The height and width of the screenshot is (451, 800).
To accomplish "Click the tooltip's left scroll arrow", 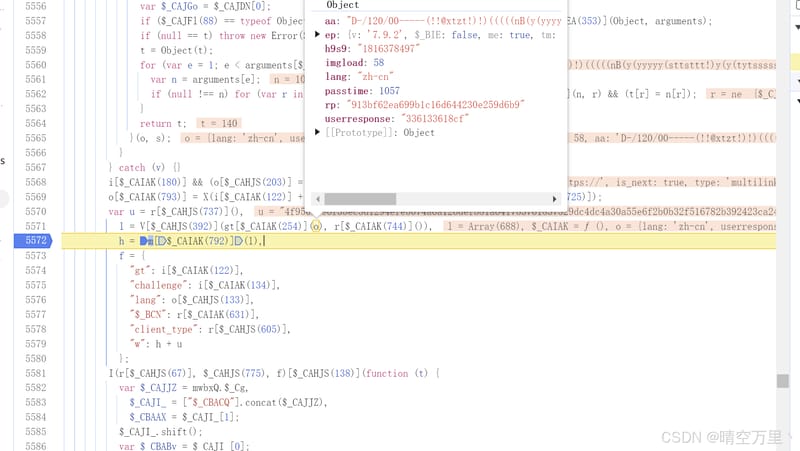I will pyautogui.click(x=318, y=199).
